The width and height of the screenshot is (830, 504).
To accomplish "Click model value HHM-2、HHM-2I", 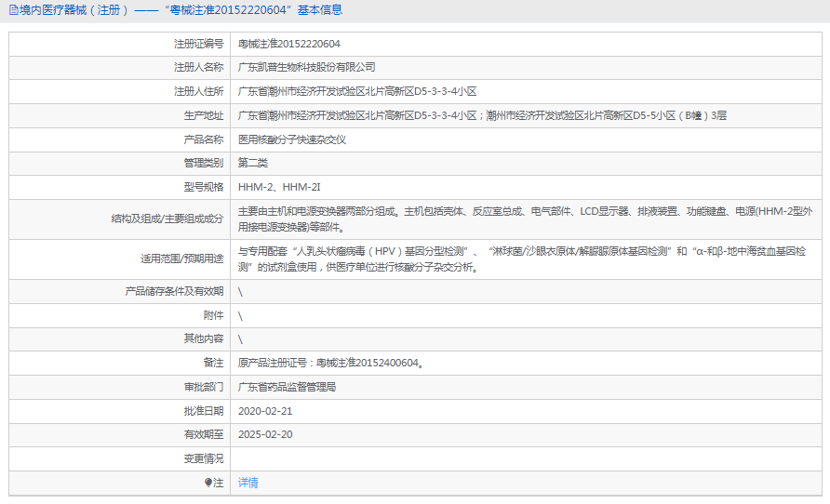I will [279, 187].
